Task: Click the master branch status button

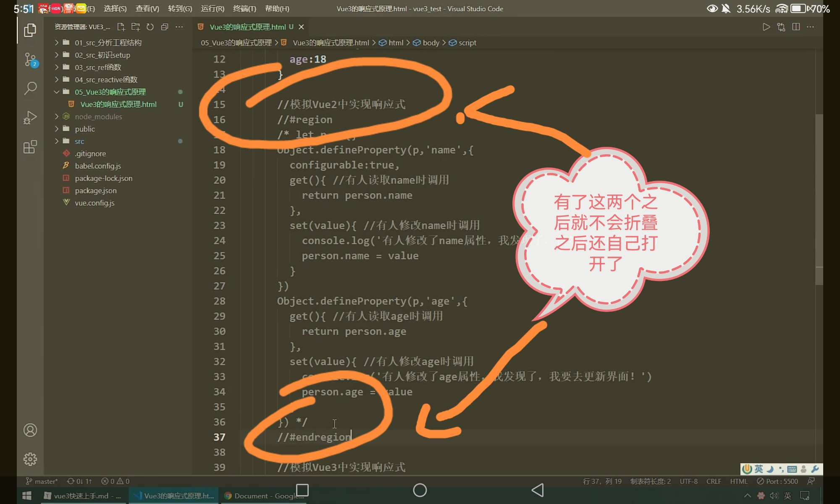Action: pyautogui.click(x=42, y=481)
